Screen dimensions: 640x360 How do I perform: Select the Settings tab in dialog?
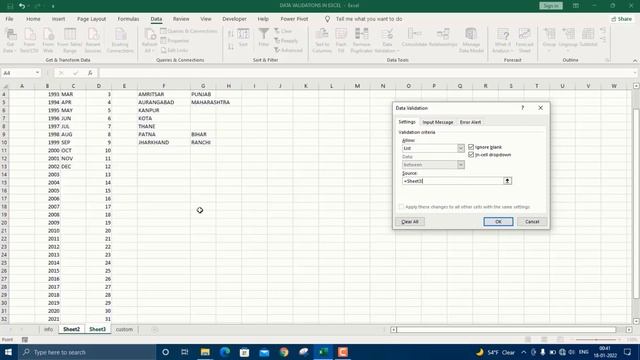(x=407, y=122)
